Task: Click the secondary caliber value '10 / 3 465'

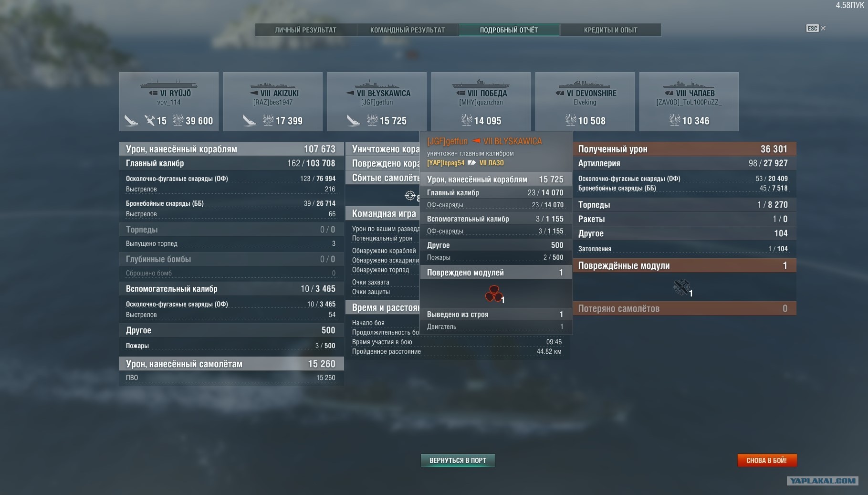Action: tap(318, 289)
